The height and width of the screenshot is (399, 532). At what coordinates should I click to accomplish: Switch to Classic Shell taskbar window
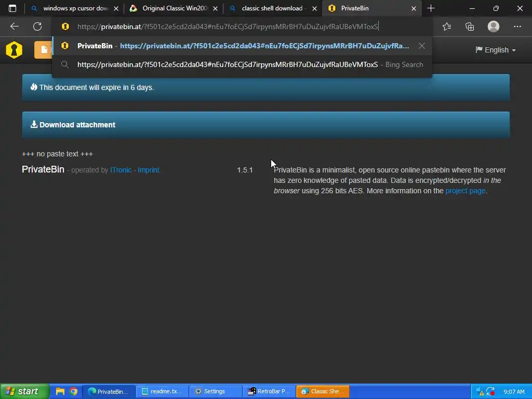tap(323, 392)
